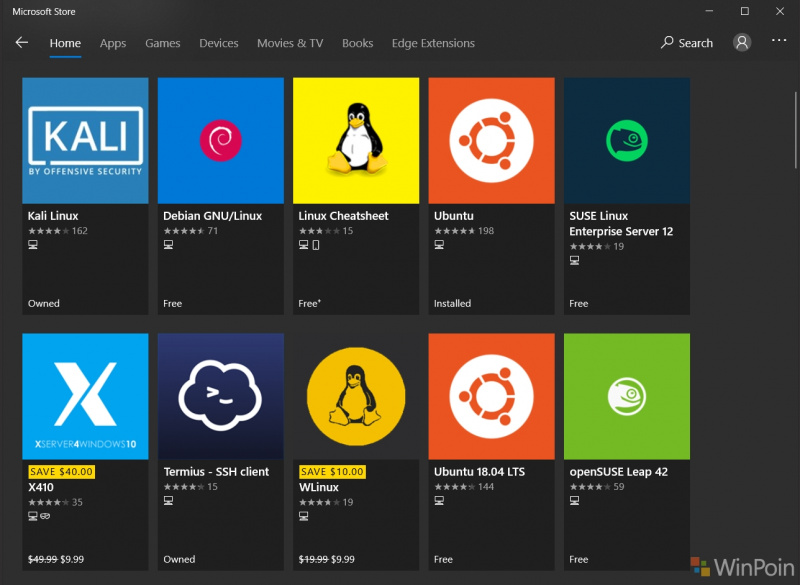Open the X410 XServer4Windows10 tile
The image size is (800, 585).
click(x=85, y=396)
